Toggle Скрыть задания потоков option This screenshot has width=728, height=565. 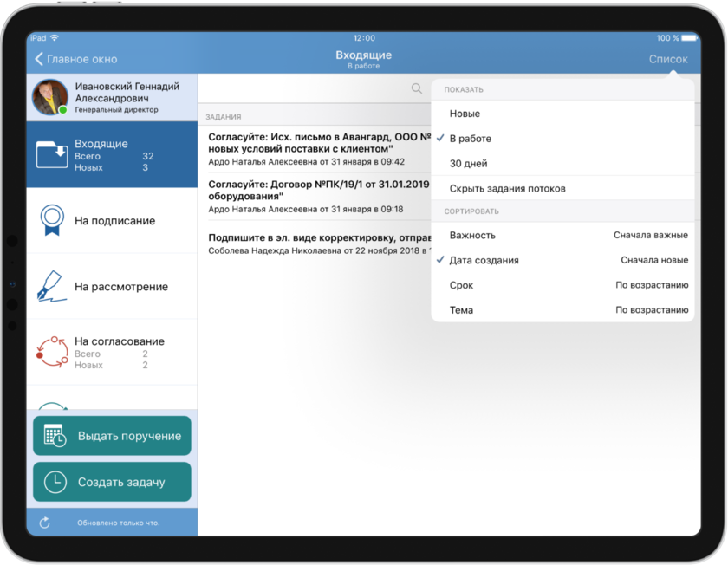pyautogui.click(x=507, y=188)
